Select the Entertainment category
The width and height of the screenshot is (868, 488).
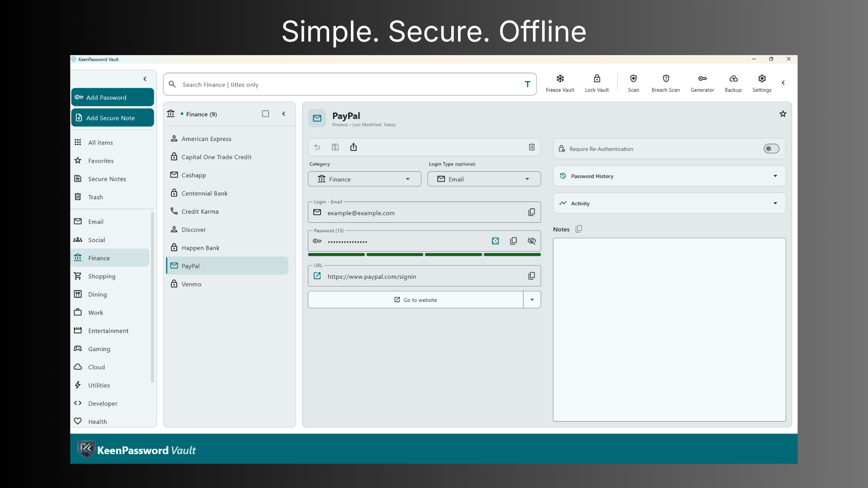110,330
